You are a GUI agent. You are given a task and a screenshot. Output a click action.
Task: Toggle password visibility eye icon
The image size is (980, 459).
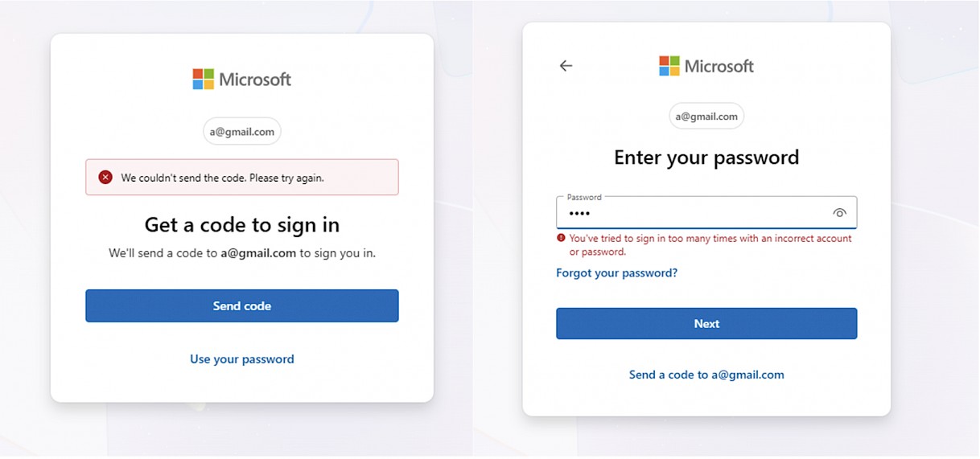839,213
